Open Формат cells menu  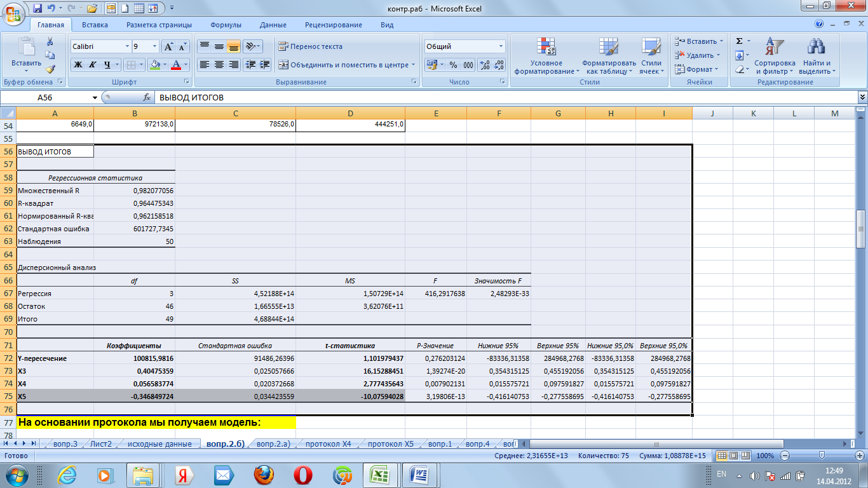(696, 69)
